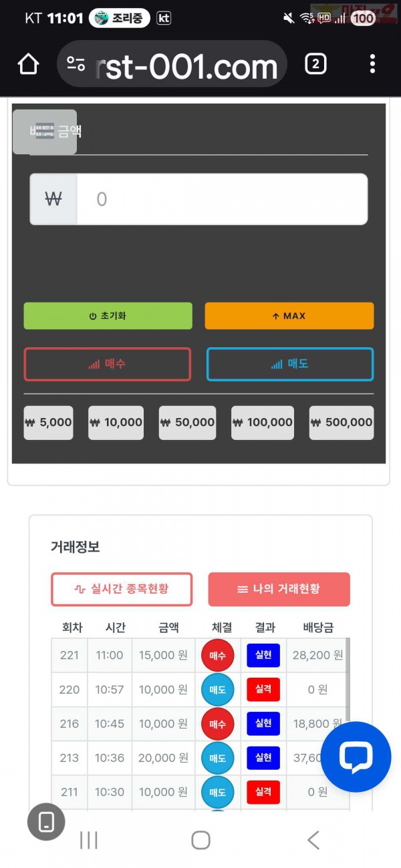The image size is (401, 868).
Task: Tap the Android back navigation arrow
Action: coord(311,841)
